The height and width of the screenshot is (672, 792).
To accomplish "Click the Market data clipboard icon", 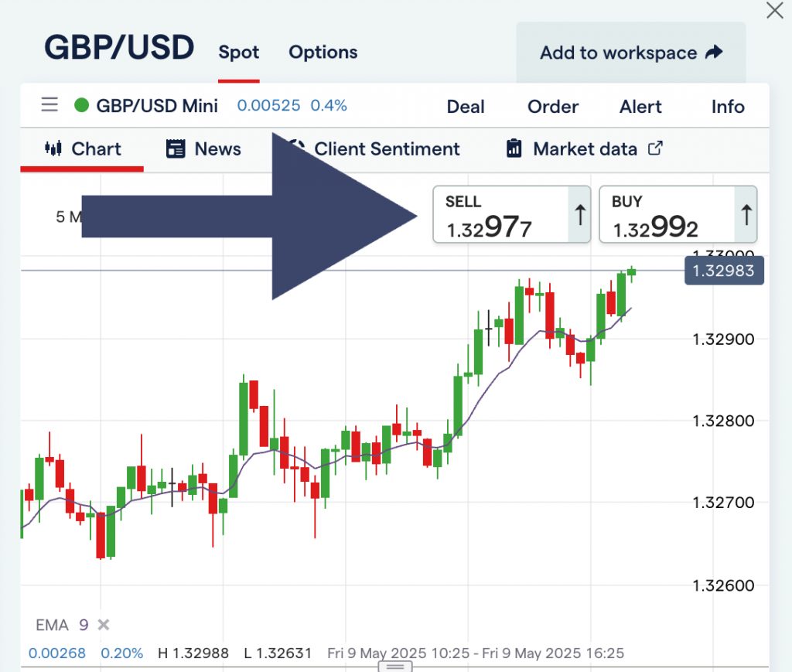I will click(x=514, y=148).
